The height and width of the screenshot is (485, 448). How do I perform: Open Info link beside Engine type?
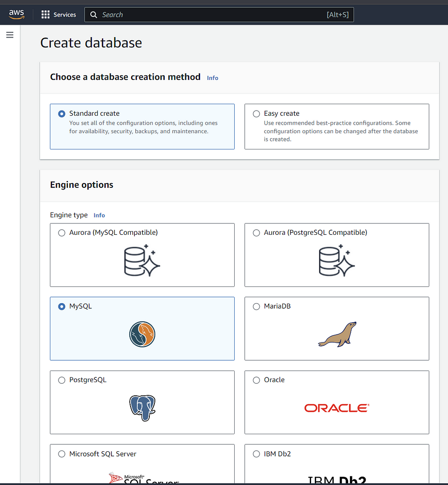pos(99,215)
